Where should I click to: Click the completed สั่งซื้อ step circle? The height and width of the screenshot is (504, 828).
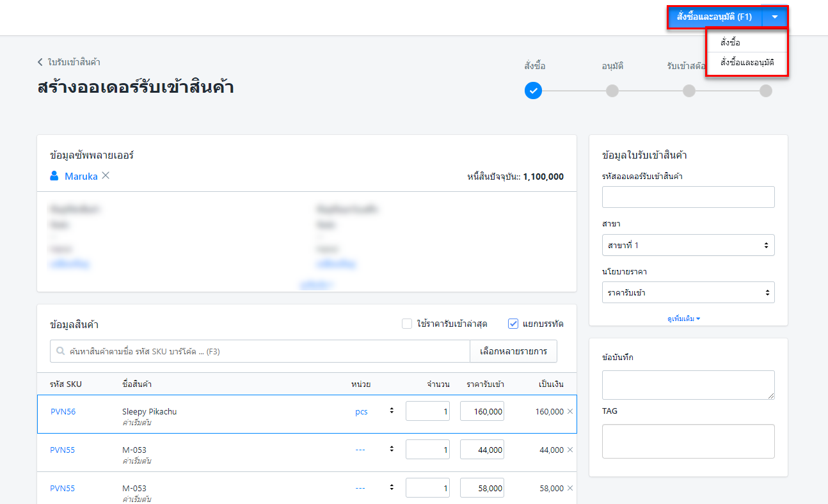533,91
